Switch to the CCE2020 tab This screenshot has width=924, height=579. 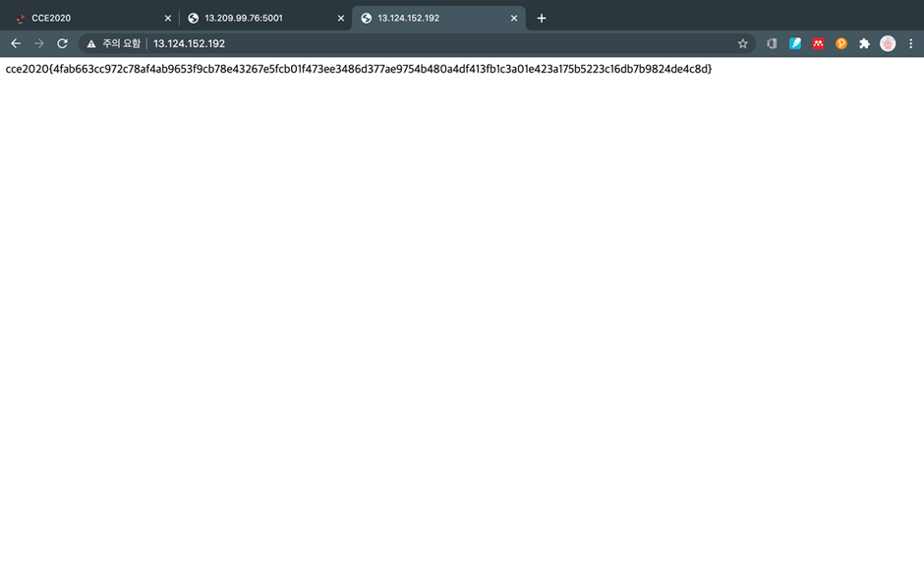92,19
